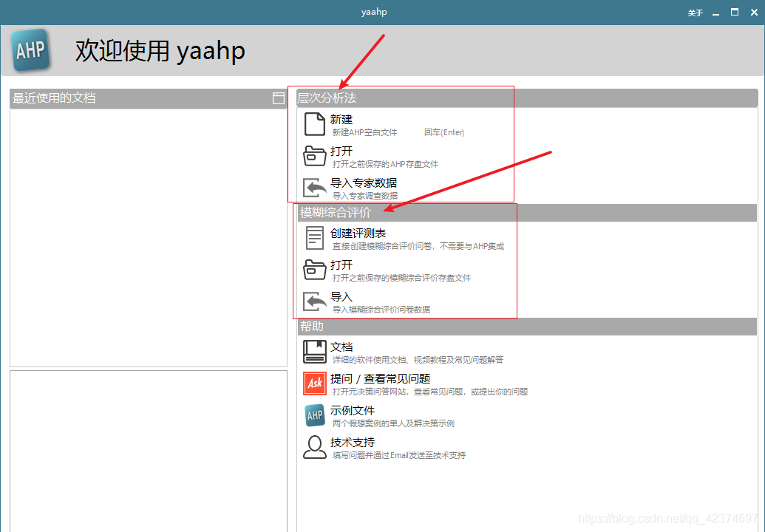This screenshot has height=532, width=765.
Task: Click the folder icon under 模糊综合评价
Action: [x=315, y=270]
